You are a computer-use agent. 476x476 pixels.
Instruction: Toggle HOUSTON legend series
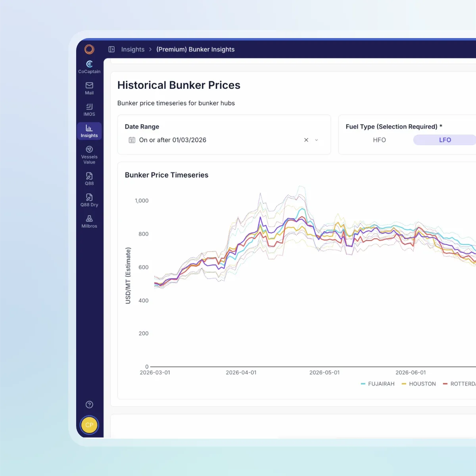coord(419,384)
